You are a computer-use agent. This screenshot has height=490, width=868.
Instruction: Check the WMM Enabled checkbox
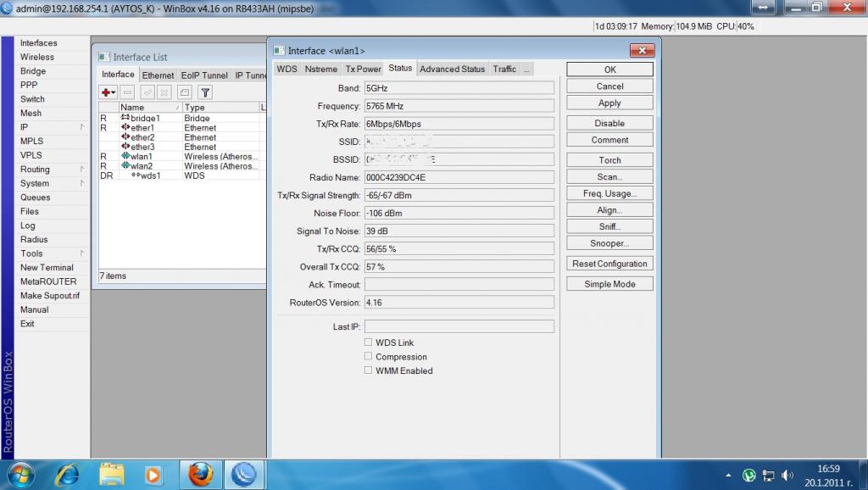pyautogui.click(x=368, y=370)
